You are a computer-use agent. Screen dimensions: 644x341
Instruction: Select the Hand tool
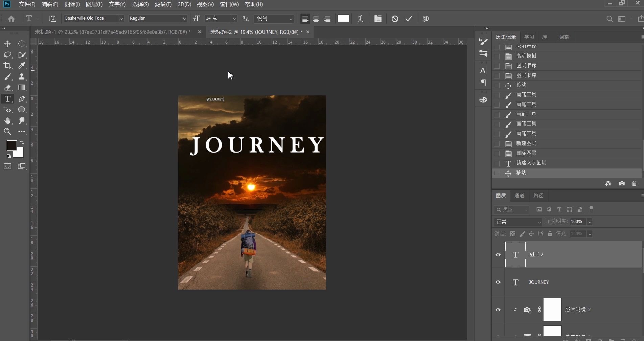pos(7,121)
